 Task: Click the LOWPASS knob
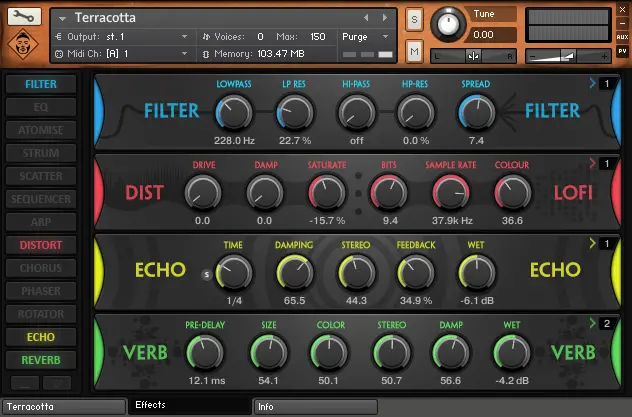click(234, 113)
